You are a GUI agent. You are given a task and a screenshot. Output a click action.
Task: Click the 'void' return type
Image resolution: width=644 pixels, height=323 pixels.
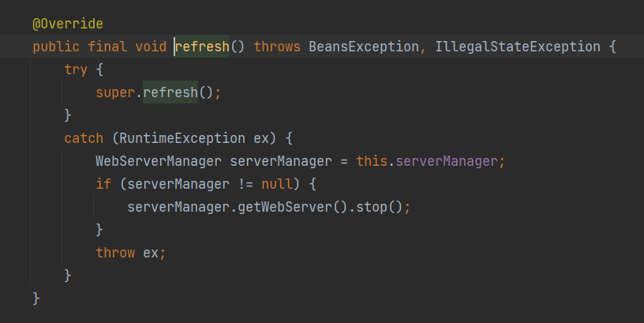pyautogui.click(x=151, y=47)
